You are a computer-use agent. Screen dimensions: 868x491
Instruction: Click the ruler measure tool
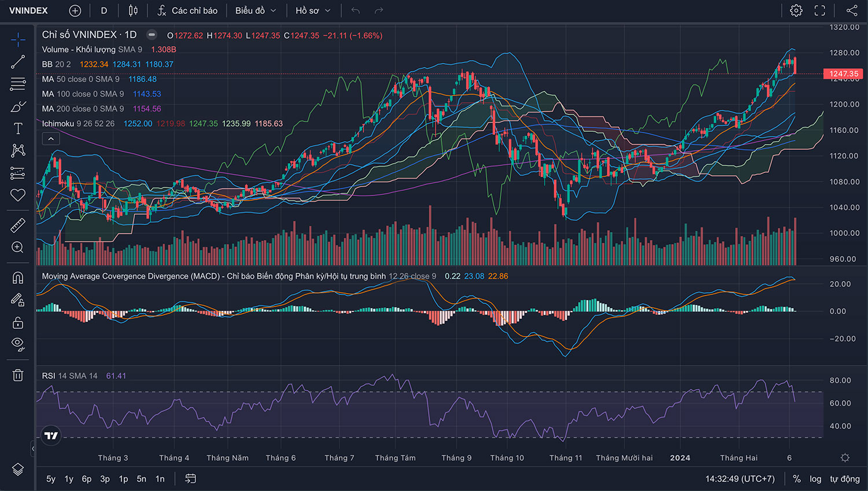pos(18,225)
